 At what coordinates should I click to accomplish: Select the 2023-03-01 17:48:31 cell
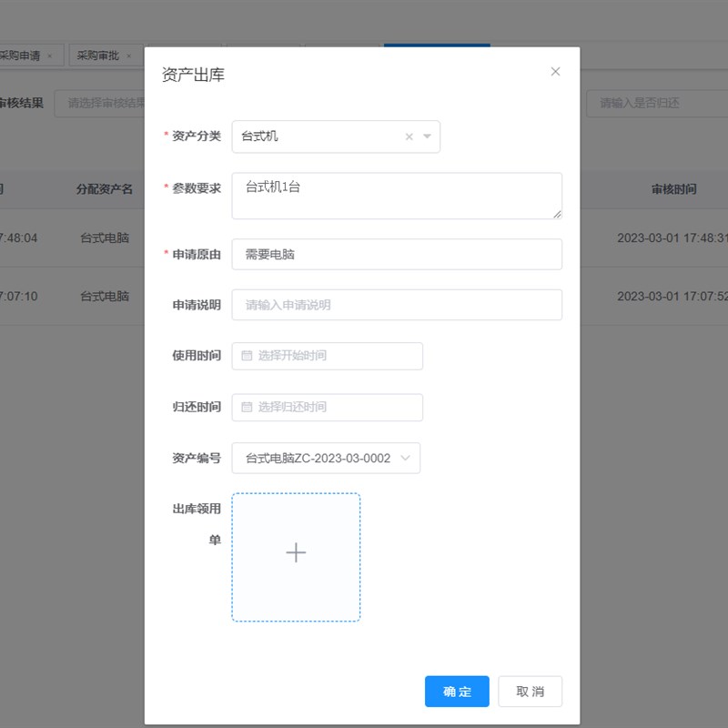672,238
